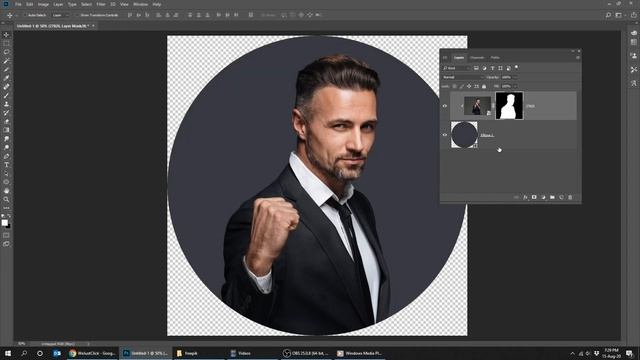Viewport: 640px width, 360px height.
Task: Click the Create new group folder icon
Action: pyautogui.click(x=552, y=198)
